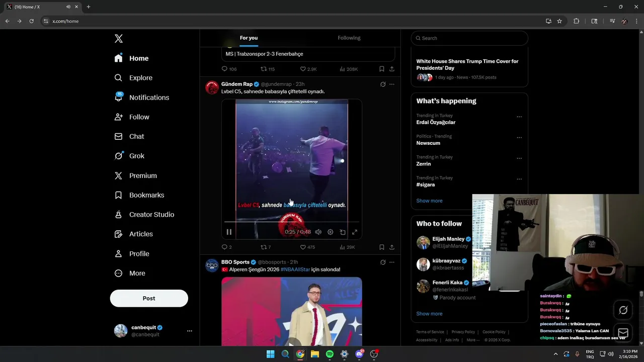Open more options for Erdal Özyağcılar trend
Screen dimensions: 644x362
519,117
